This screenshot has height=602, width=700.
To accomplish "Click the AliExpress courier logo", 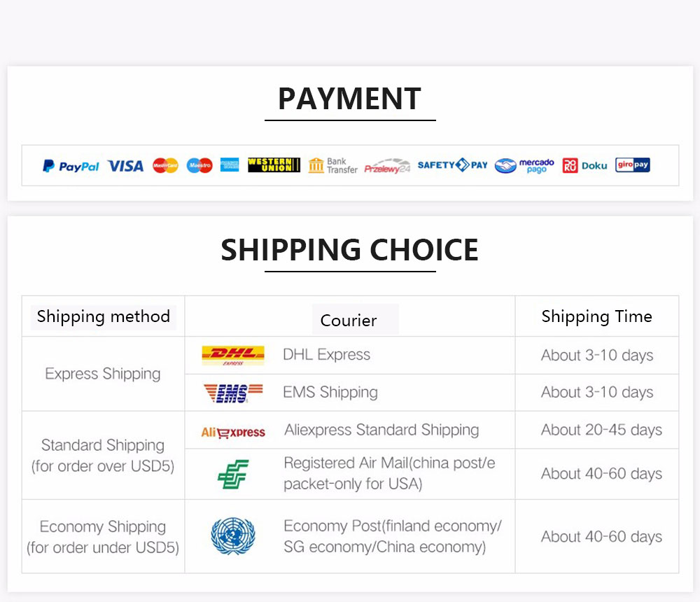I will pyautogui.click(x=232, y=433).
